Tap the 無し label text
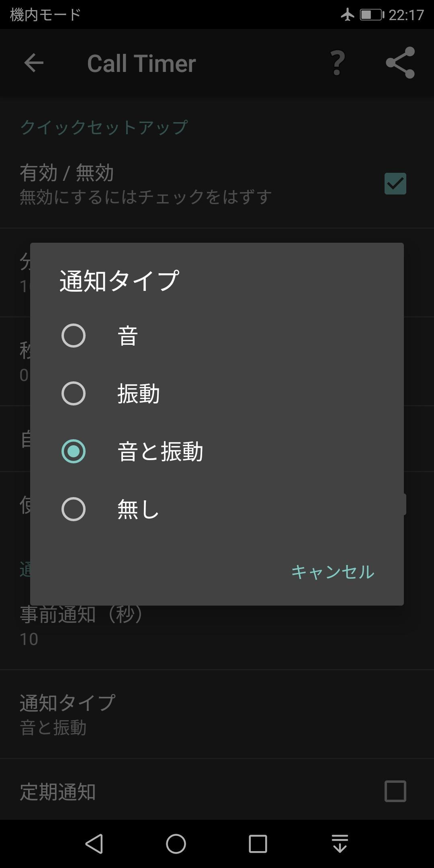Screen dimensions: 434x868 (x=138, y=510)
